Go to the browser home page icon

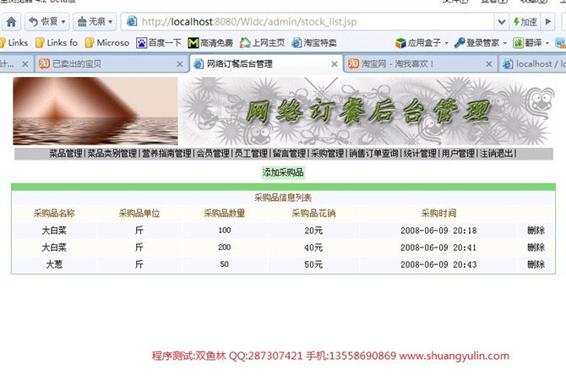coord(11,22)
